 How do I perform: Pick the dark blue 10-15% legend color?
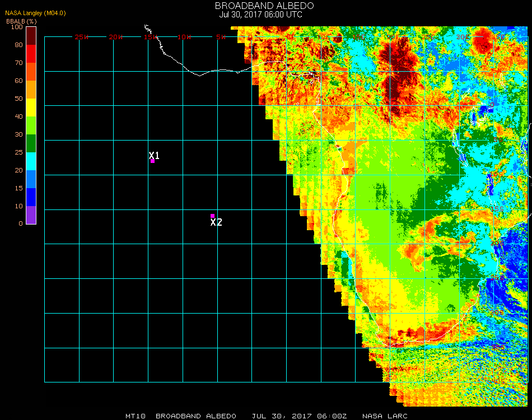pos(31,197)
